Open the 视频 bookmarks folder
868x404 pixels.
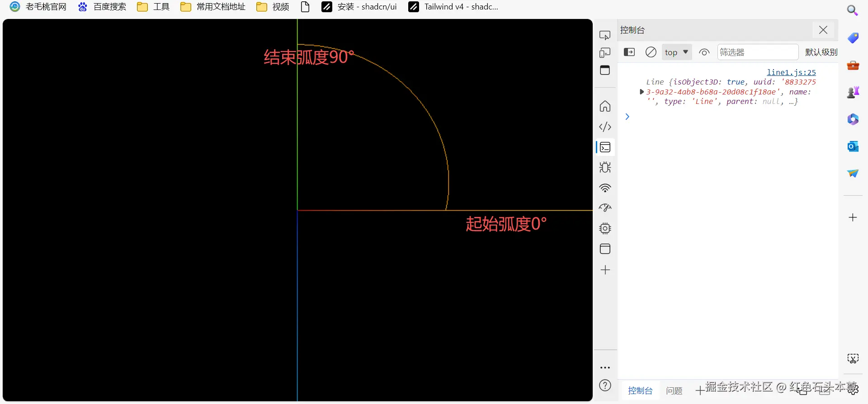tap(273, 7)
